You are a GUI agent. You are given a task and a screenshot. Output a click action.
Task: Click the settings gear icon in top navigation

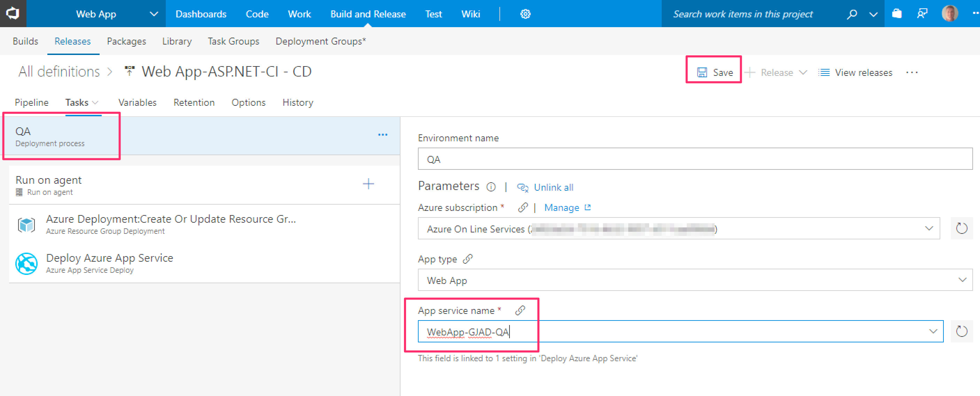(525, 14)
